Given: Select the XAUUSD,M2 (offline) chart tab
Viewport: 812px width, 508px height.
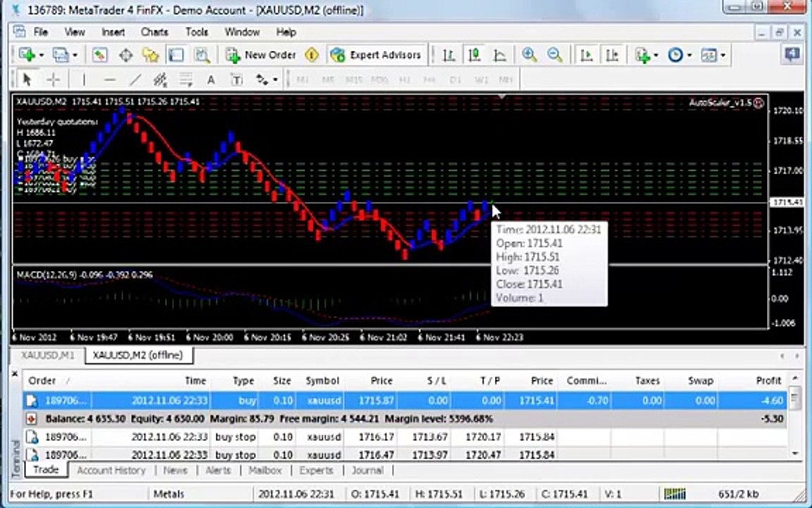Looking at the screenshot, I should pyautogui.click(x=138, y=355).
